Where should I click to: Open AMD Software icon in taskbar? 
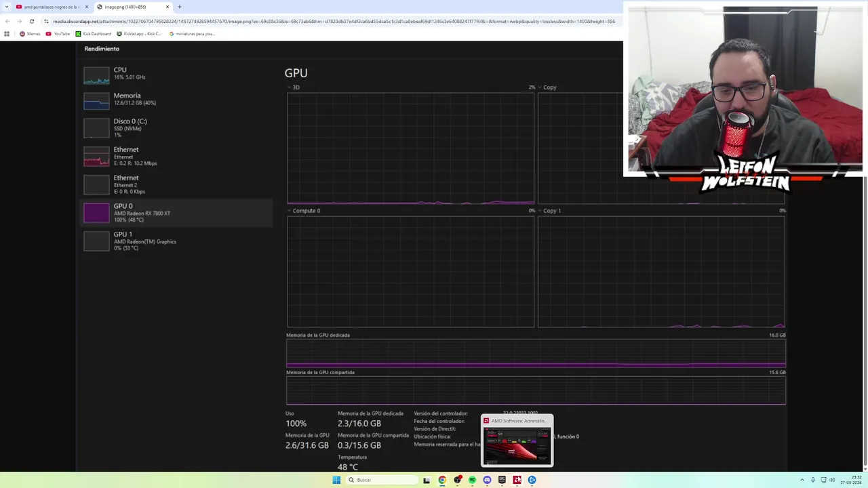point(517,480)
